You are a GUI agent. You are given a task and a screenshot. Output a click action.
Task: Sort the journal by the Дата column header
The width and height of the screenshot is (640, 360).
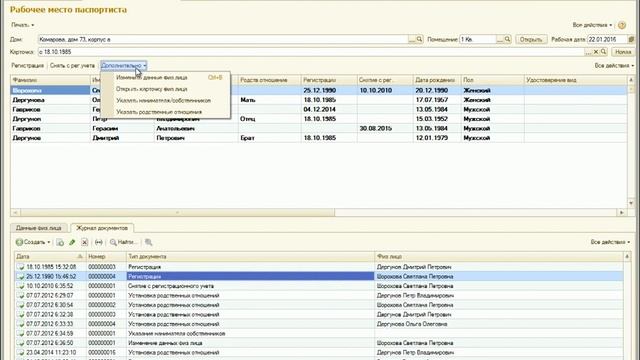click(49, 256)
